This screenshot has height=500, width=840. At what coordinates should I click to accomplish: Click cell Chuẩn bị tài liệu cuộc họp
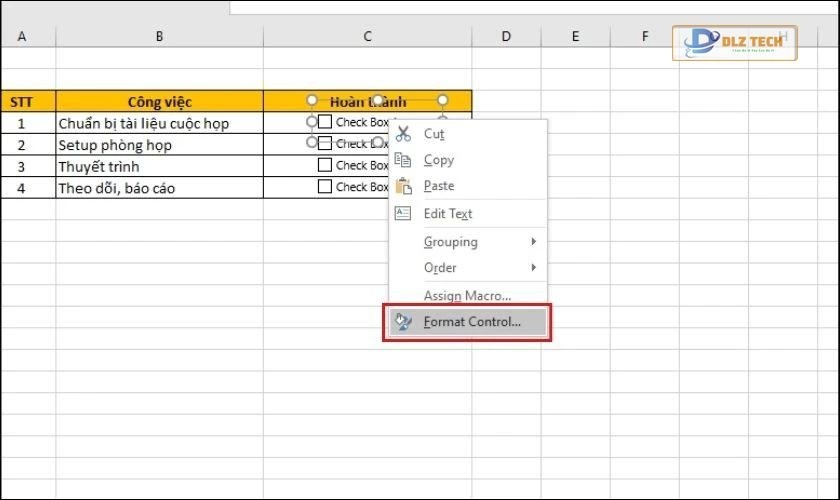(x=159, y=123)
